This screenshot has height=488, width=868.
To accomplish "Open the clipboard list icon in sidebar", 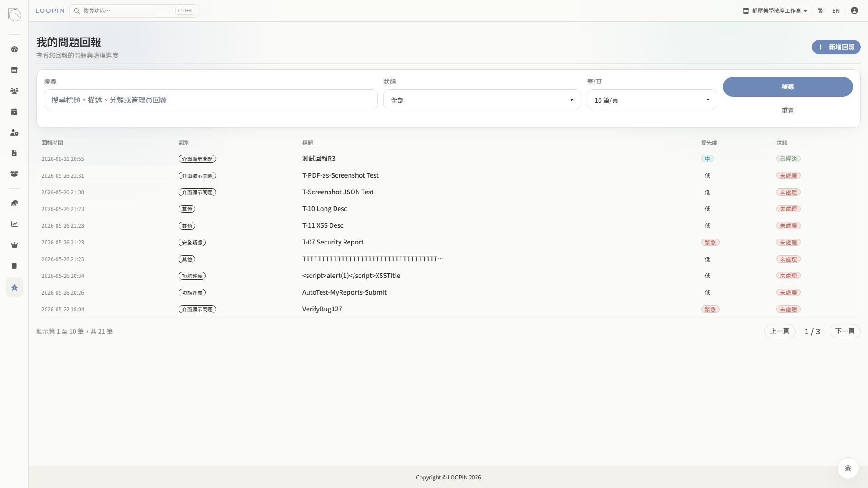I will (14, 266).
